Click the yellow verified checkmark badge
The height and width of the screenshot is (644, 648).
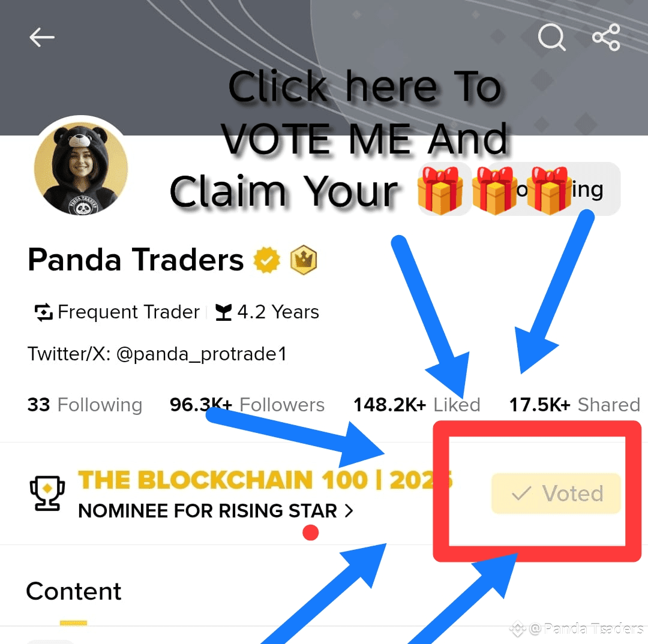266,260
